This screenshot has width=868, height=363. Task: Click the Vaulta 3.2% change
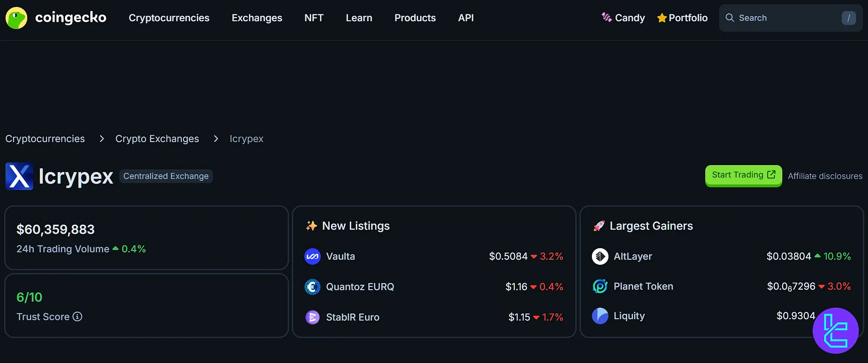tap(551, 256)
